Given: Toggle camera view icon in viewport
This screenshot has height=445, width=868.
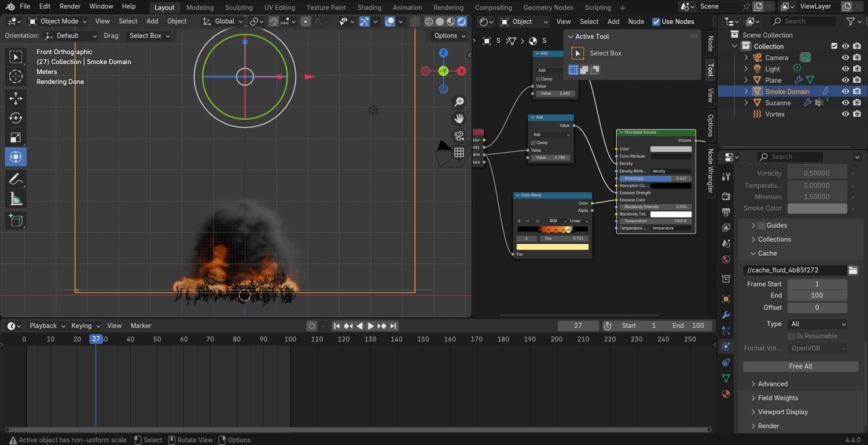Looking at the screenshot, I should (459, 136).
